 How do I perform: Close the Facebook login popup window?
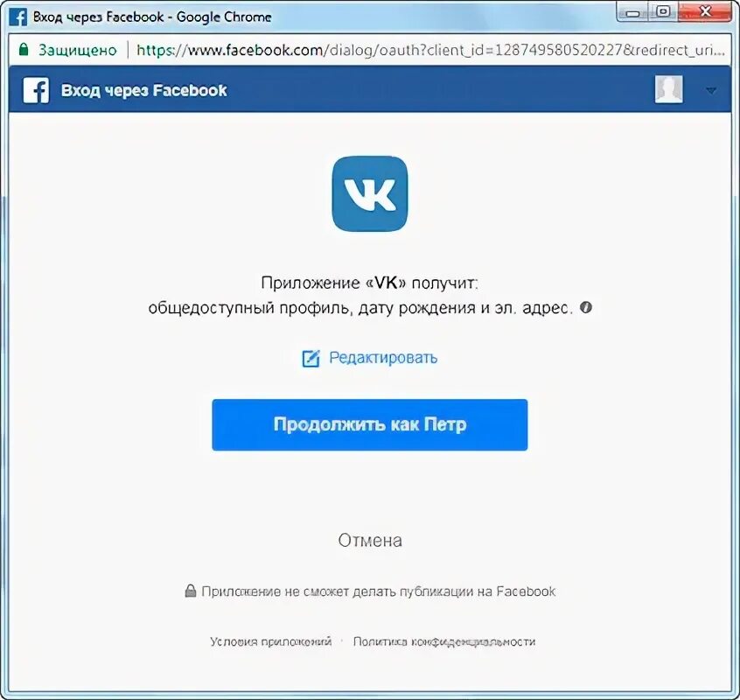(705, 11)
